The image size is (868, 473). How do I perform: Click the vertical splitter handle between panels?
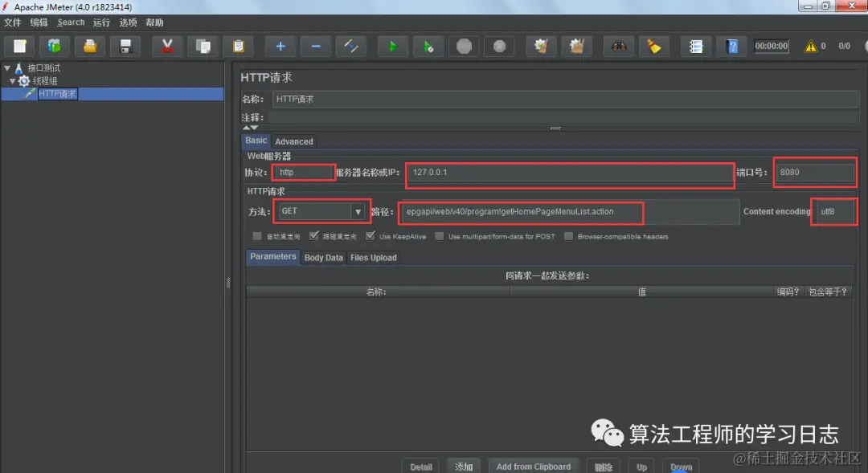228,283
